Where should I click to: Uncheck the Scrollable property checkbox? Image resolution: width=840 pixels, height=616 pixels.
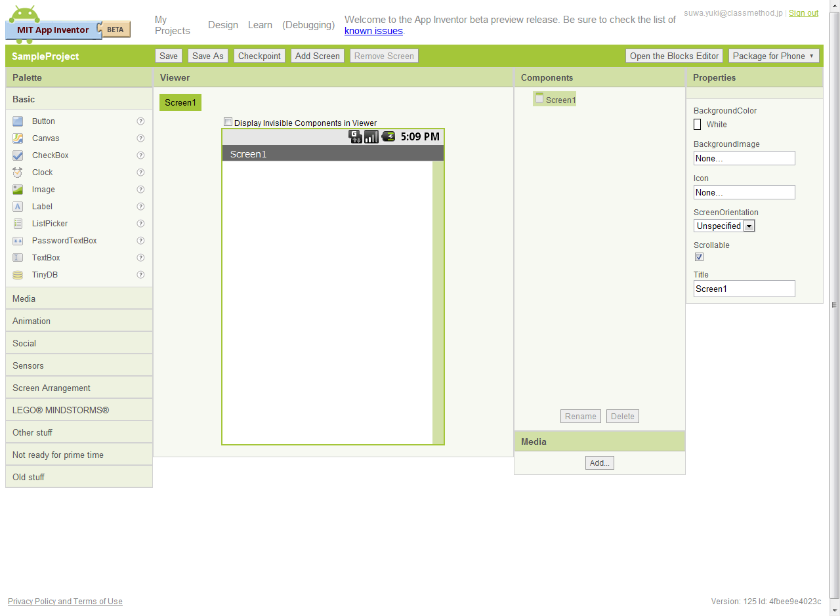(x=699, y=257)
